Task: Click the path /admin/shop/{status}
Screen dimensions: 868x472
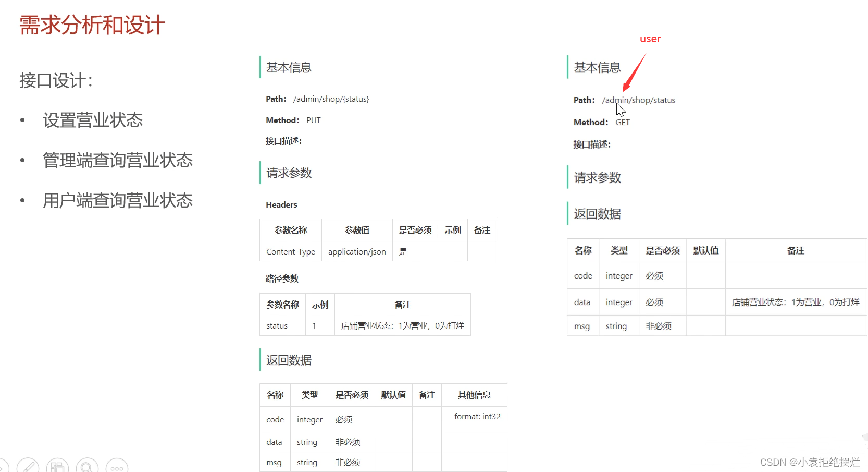Action: tap(331, 99)
